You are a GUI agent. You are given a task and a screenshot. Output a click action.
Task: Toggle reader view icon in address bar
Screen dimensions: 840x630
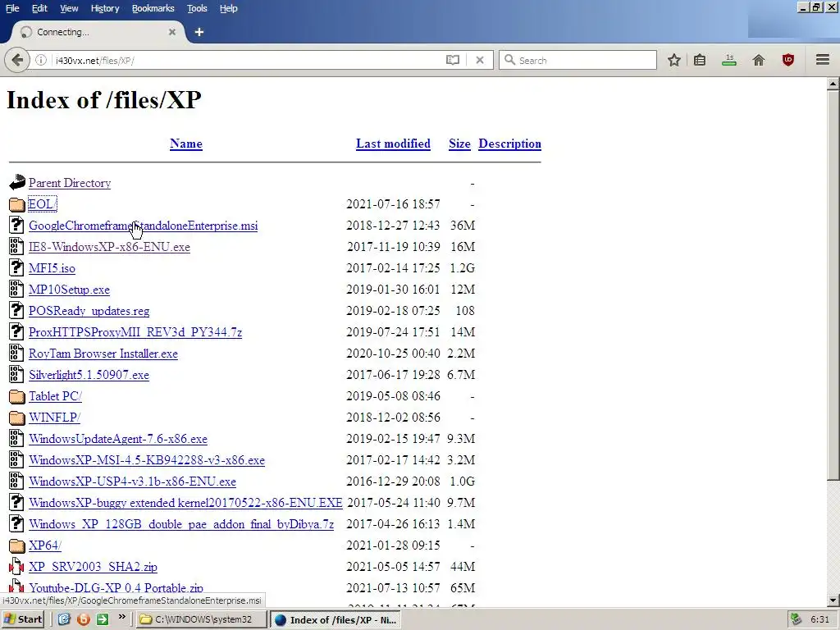453,60
